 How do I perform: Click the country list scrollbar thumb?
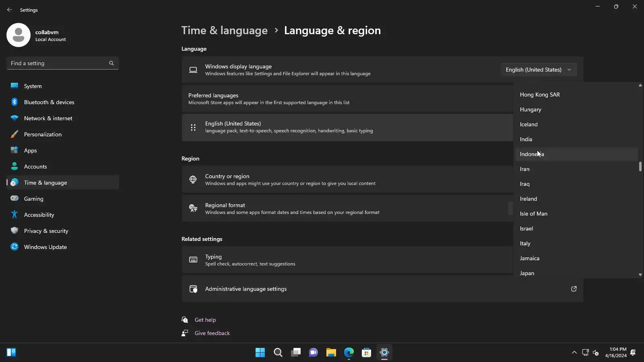pyautogui.click(x=640, y=167)
